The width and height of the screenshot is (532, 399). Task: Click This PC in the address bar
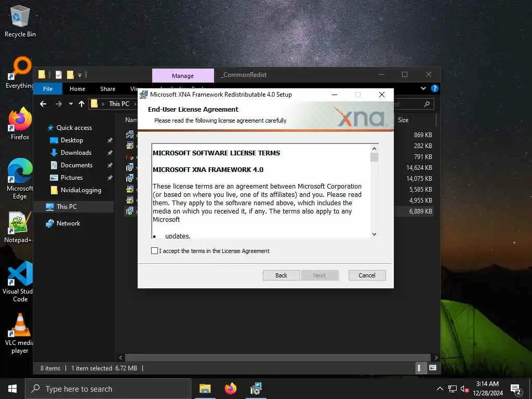point(119,104)
